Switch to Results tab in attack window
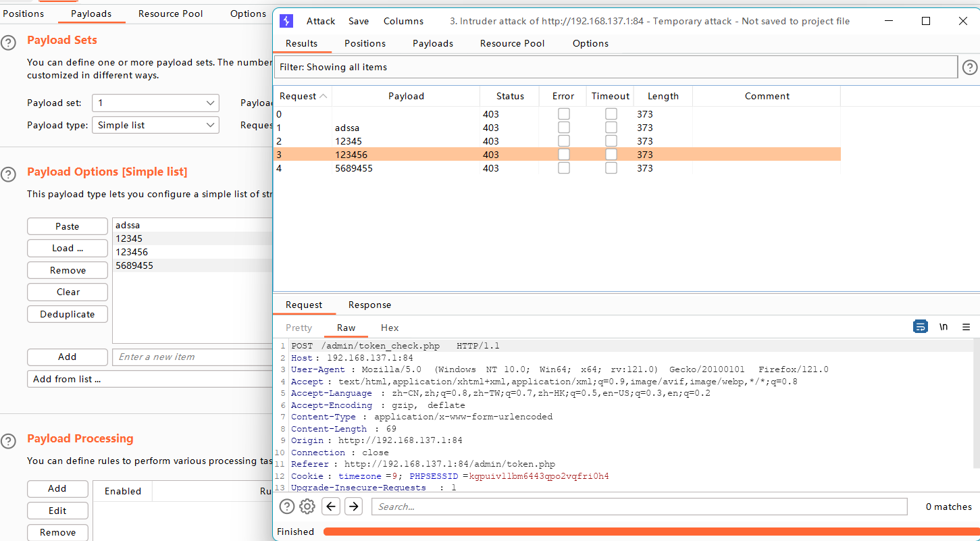Image resolution: width=980 pixels, height=541 pixels. 301,43
